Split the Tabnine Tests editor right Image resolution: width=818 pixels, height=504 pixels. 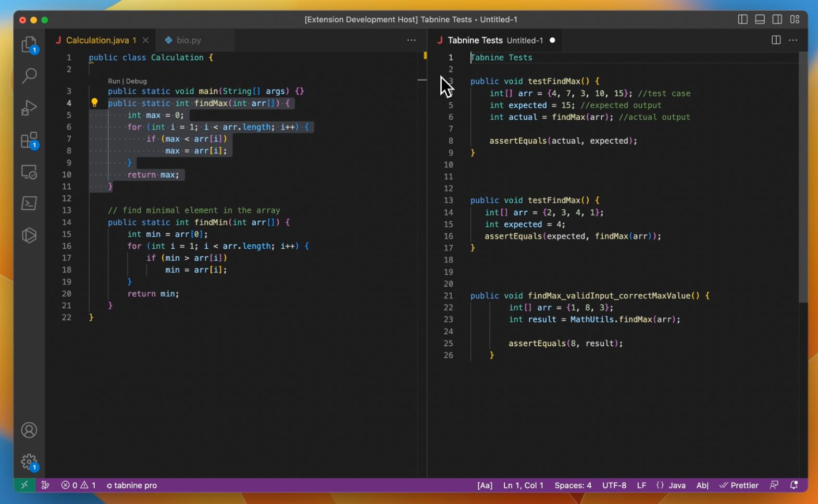tap(776, 40)
